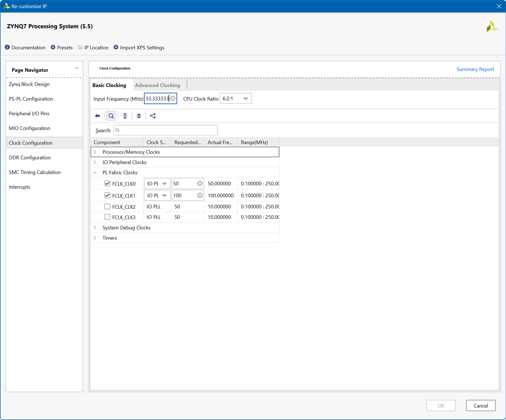The height and width of the screenshot is (420, 506).
Task: Open Interrupts page
Action: pyautogui.click(x=44, y=187)
